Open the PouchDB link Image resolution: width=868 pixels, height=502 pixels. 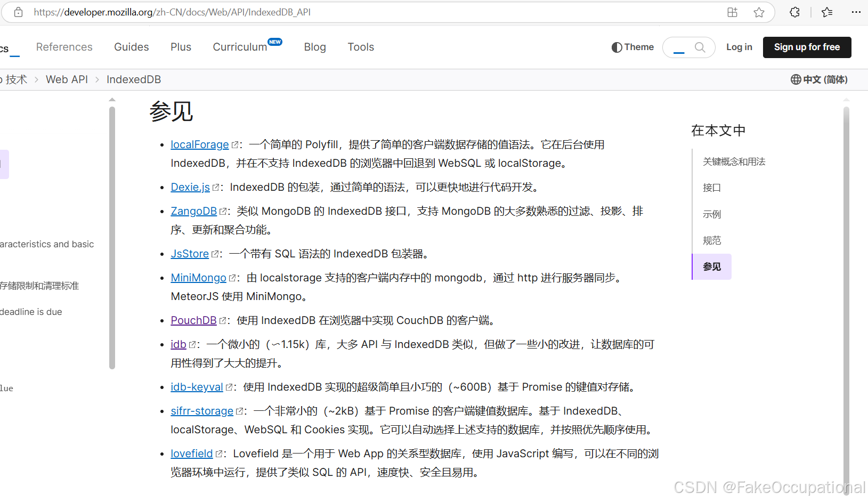[193, 320]
